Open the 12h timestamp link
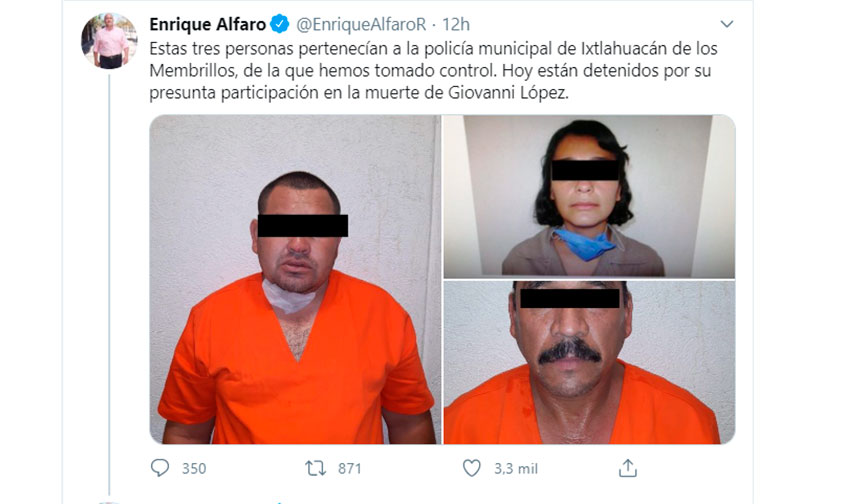Screen dimensions: 843x504 tap(455, 24)
